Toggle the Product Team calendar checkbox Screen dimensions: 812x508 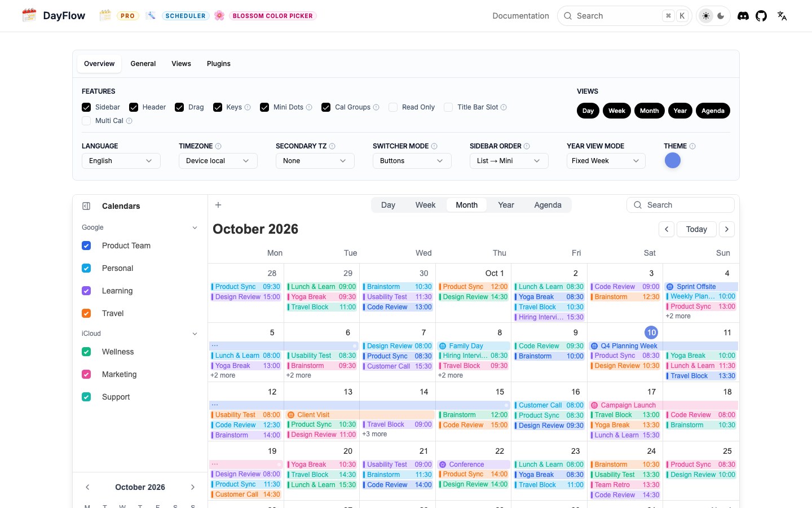[86, 246]
